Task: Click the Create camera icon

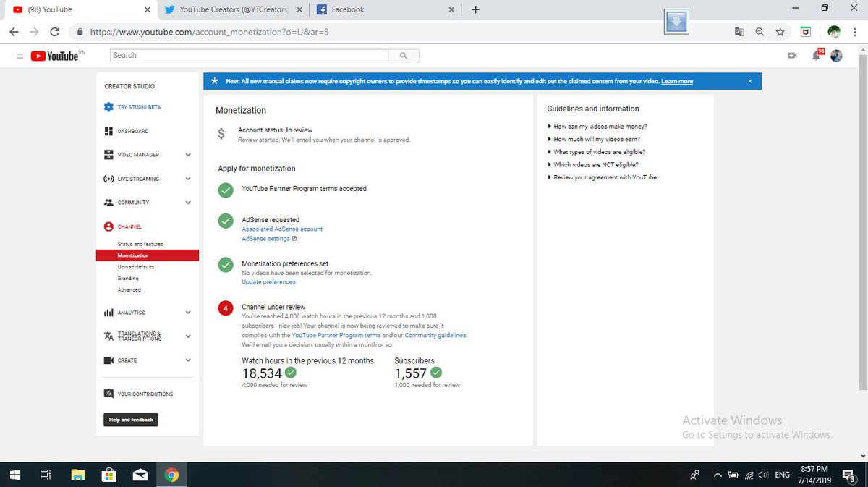Action: point(109,360)
